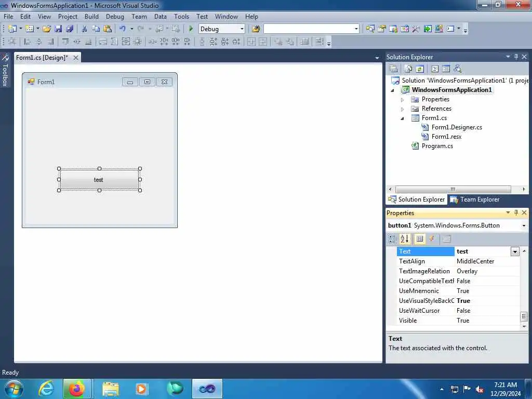This screenshot has height=399, width=532.
Task: Click the Properties grid vertical scrollbar thumb
Action: [x=524, y=316]
